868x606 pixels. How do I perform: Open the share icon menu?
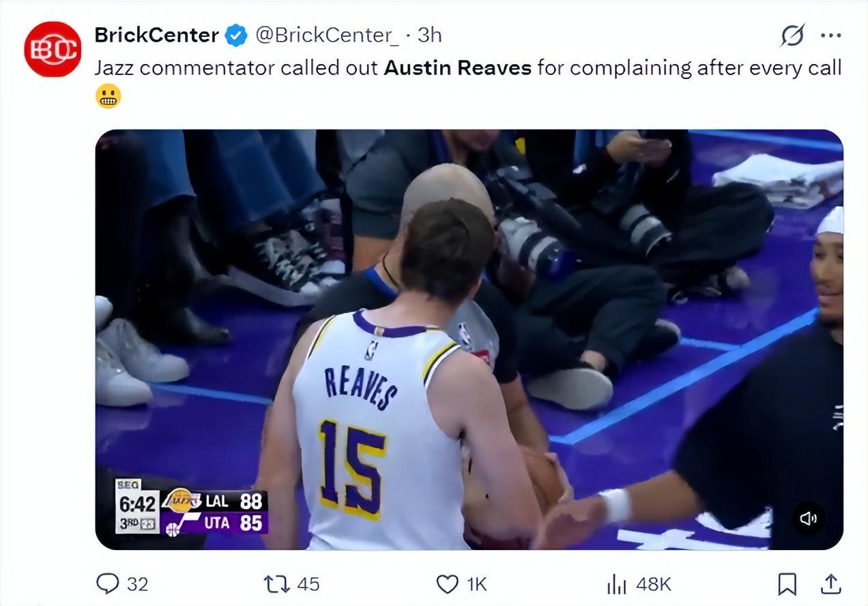tap(830, 584)
